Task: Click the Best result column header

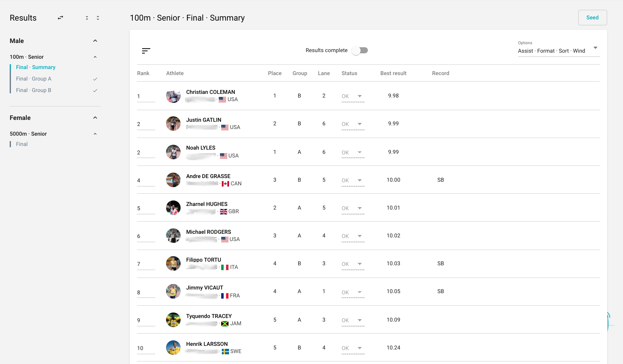Action: tap(393, 73)
